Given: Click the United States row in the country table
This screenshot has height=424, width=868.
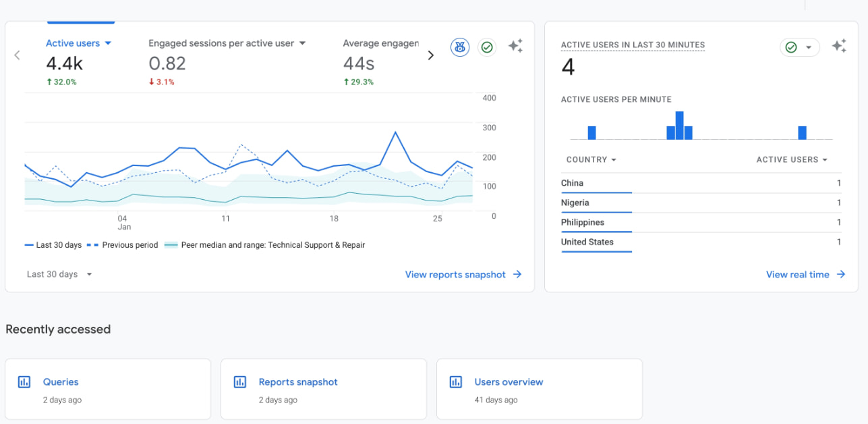Looking at the screenshot, I should click(701, 242).
